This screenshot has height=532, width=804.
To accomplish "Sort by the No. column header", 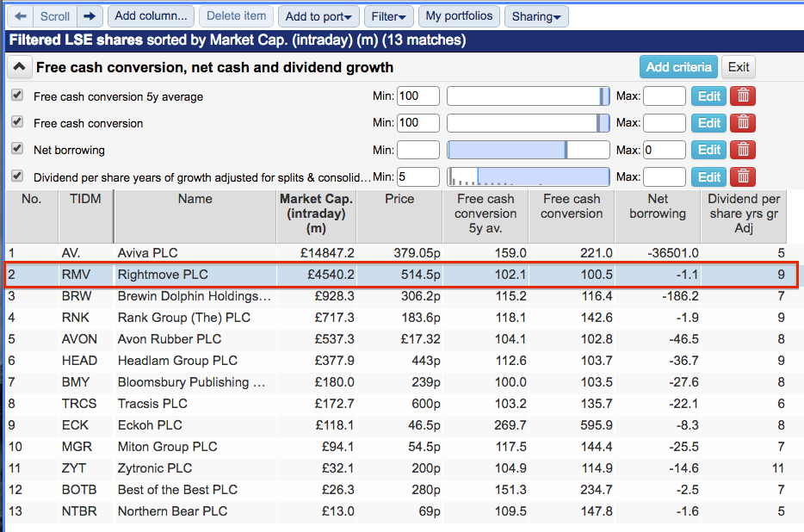I will pyautogui.click(x=32, y=216).
